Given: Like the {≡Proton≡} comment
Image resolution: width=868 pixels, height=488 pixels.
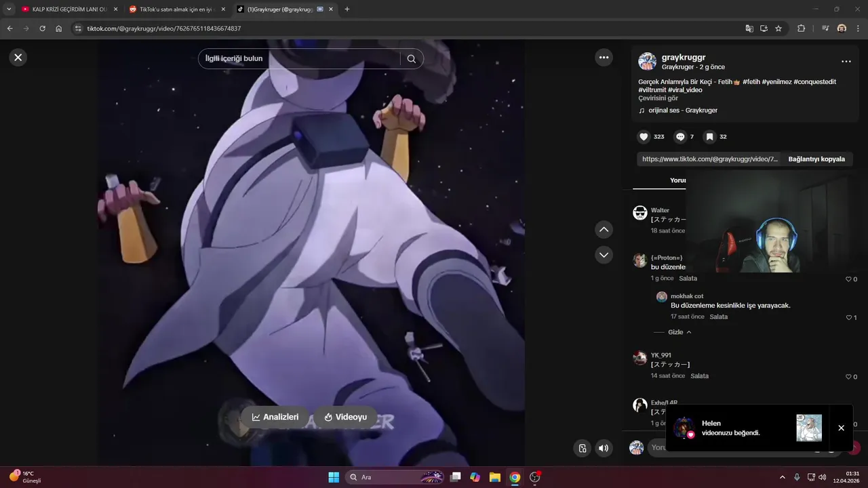Looking at the screenshot, I should pyautogui.click(x=848, y=279).
